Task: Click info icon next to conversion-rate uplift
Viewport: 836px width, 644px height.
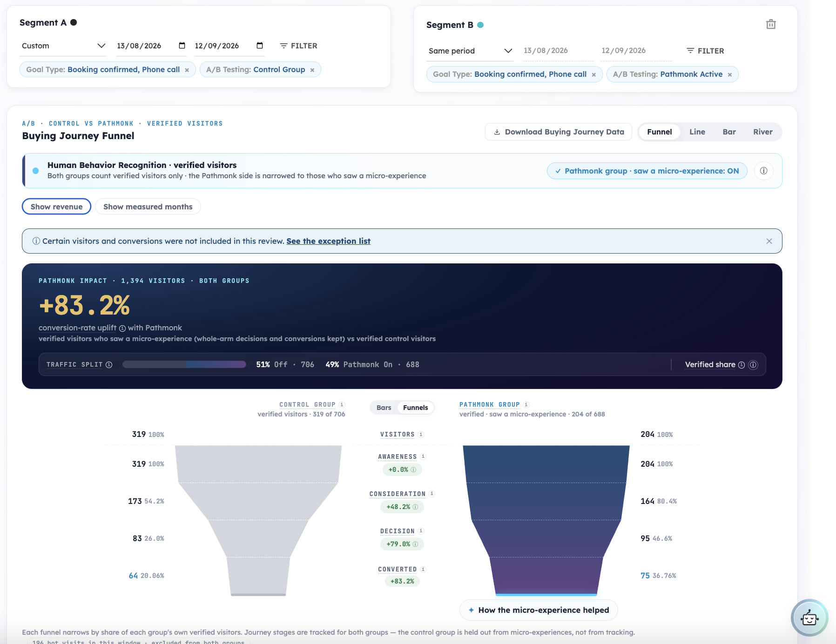Action: click(x=122, y=328)
